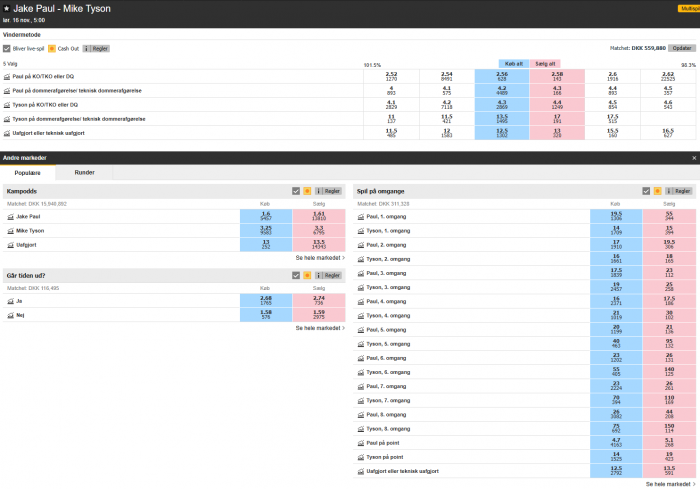Click the Multispil button

click(689, 8)
